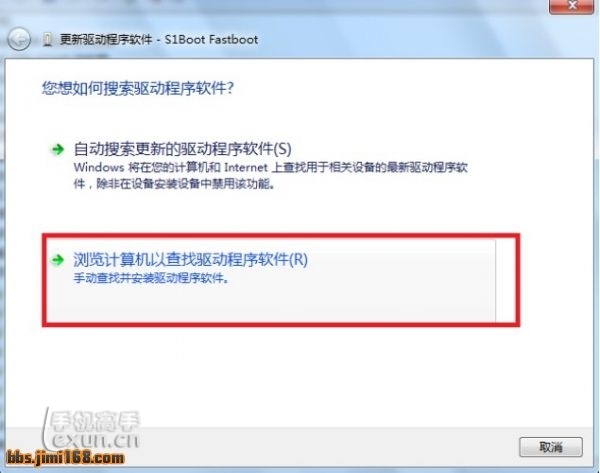
Task: Close the driver update wizard window
Action: tap(572, 6)
